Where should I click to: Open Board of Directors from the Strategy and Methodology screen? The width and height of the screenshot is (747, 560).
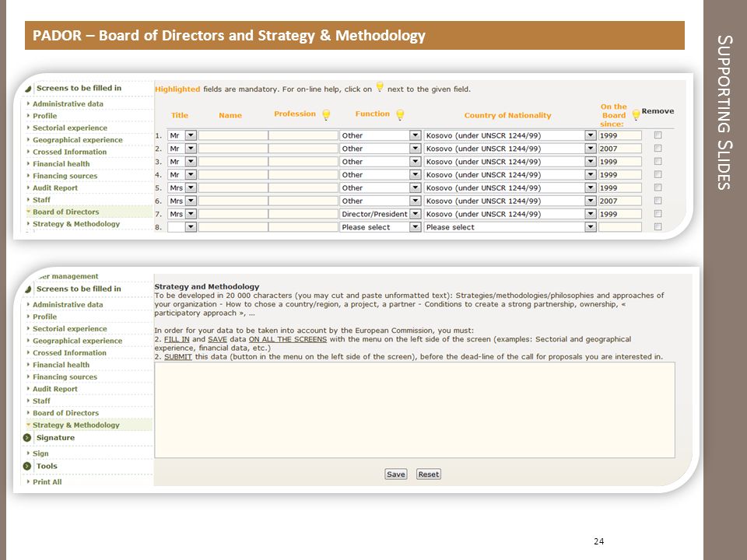(65, 413)
